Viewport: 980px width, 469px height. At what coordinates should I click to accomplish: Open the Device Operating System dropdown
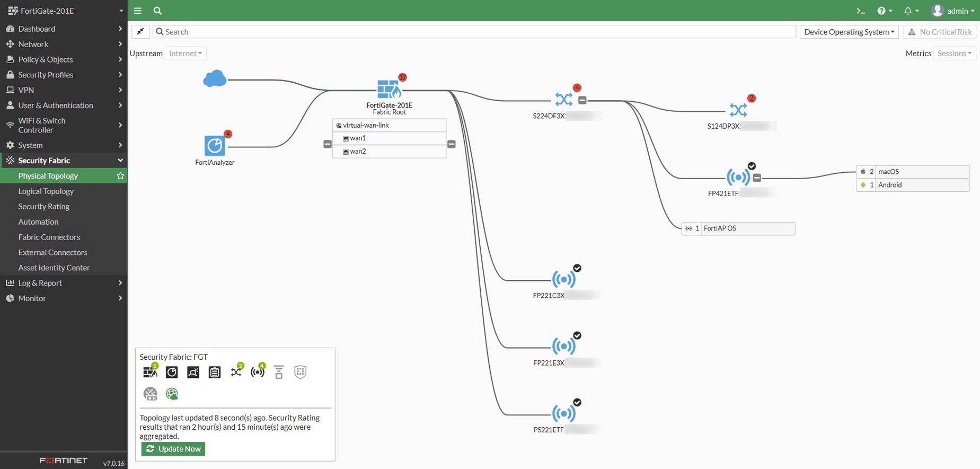click(x=849, y=32)
